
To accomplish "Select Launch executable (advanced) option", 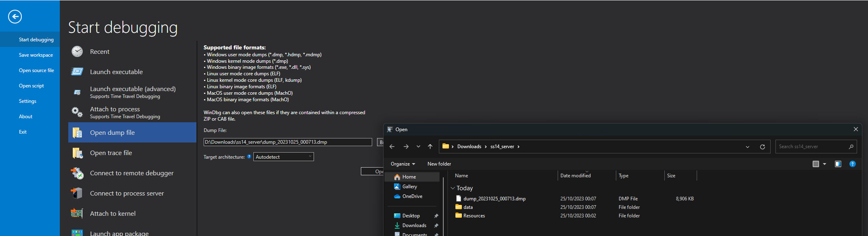I will point(132,92).
